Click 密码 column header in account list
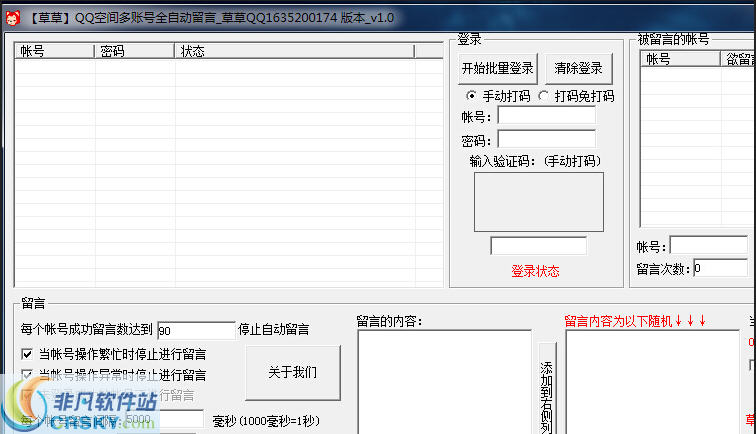Viewport: 756px width, 434px height. [134, 51]
